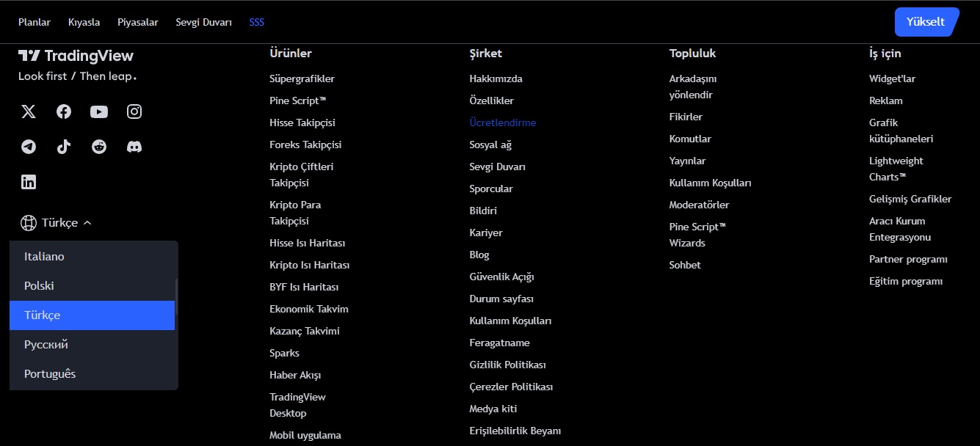
Task: Select Italiano from the language list
Action: pos(44,257)
